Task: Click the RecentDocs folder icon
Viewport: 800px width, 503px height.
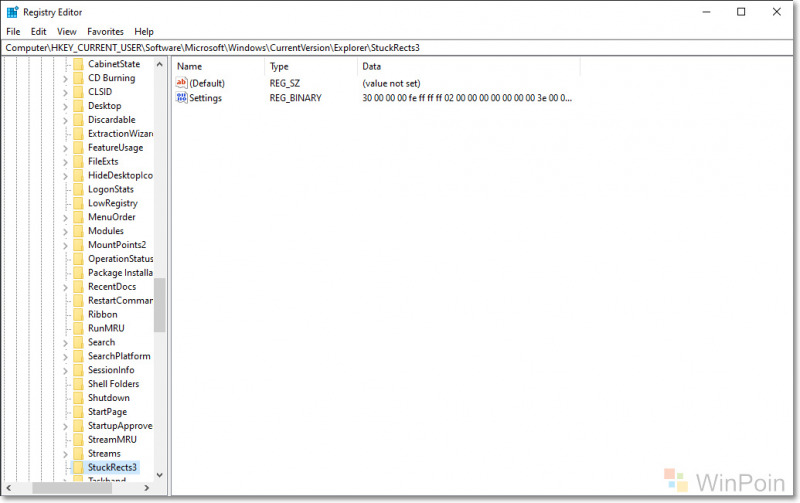Action: click(78, 287)
